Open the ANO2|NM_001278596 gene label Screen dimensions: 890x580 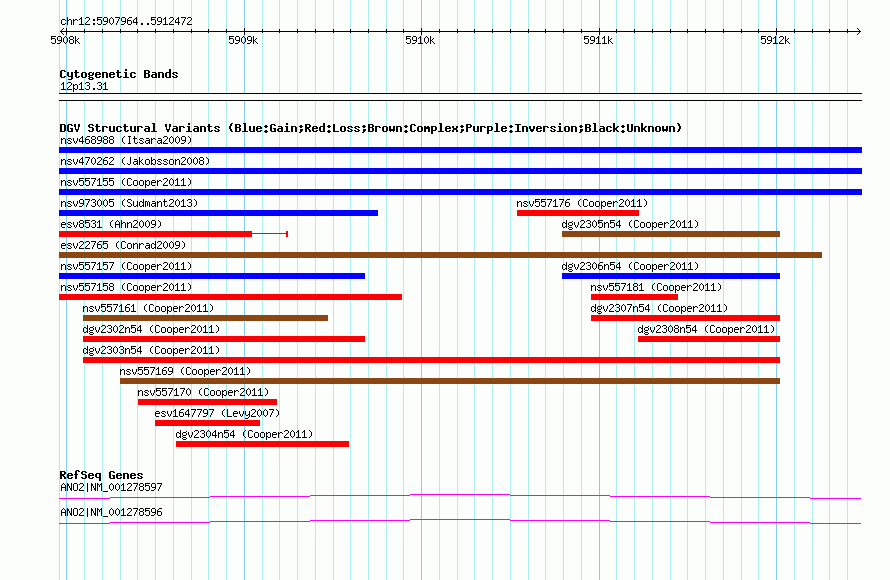click(x=111, y=512)
